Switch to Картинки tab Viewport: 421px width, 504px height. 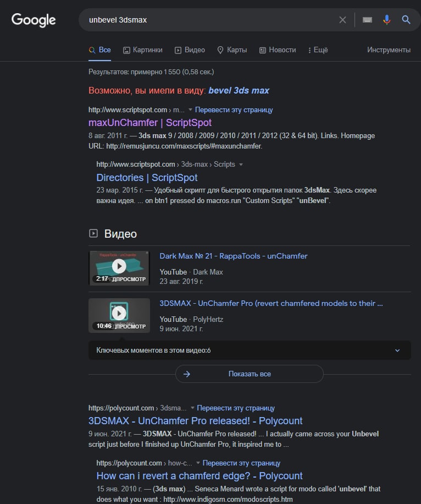(x=143, y=50)
